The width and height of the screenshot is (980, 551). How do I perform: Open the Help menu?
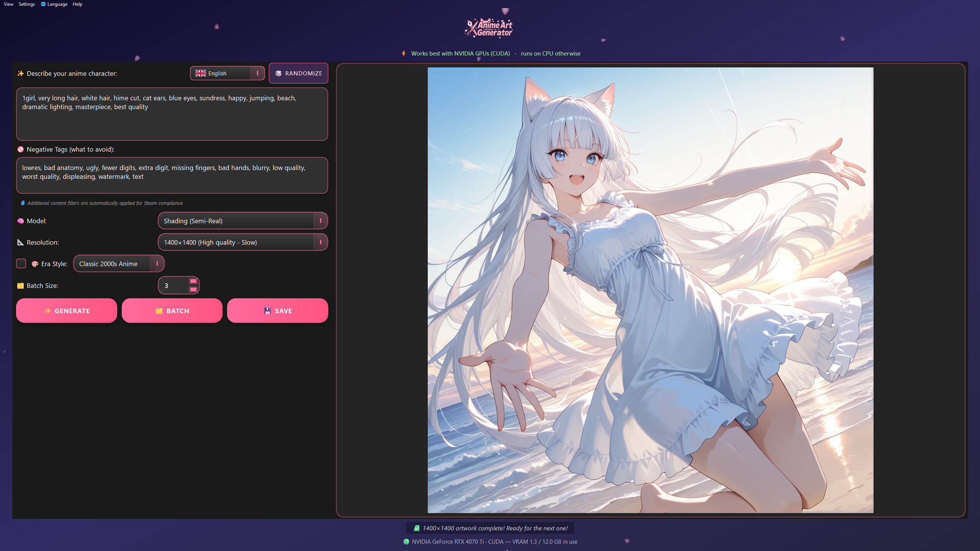[x=77, y=4]
